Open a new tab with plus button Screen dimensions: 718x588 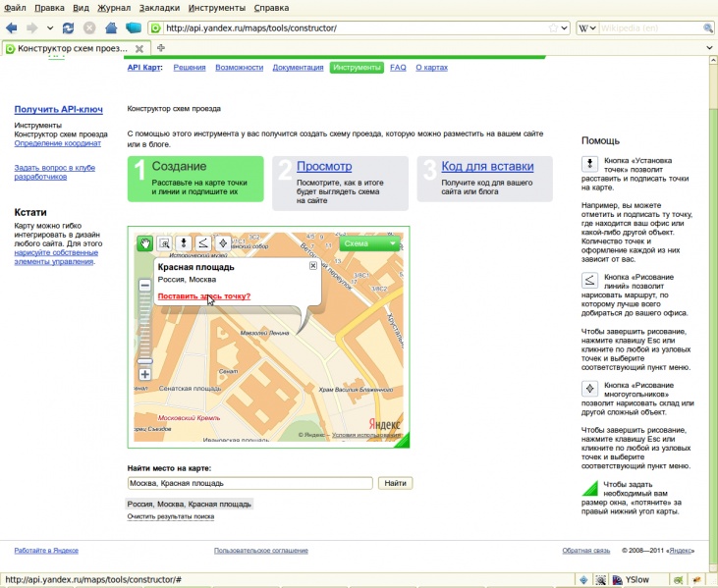(161, 47)
